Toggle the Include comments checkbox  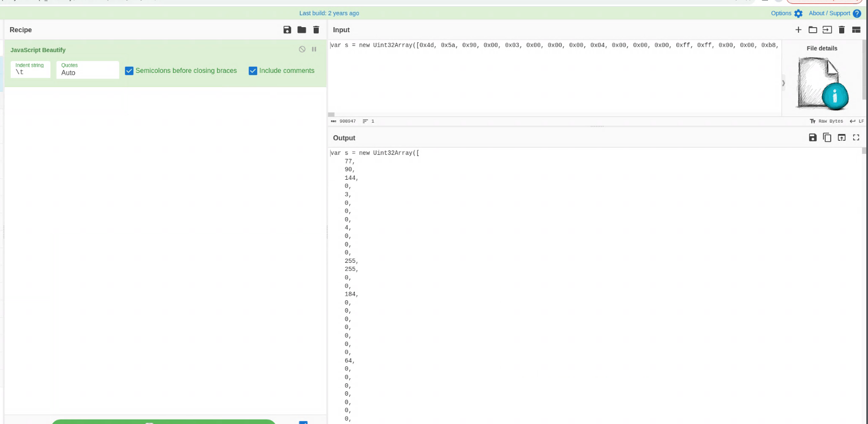click(253, 71)
